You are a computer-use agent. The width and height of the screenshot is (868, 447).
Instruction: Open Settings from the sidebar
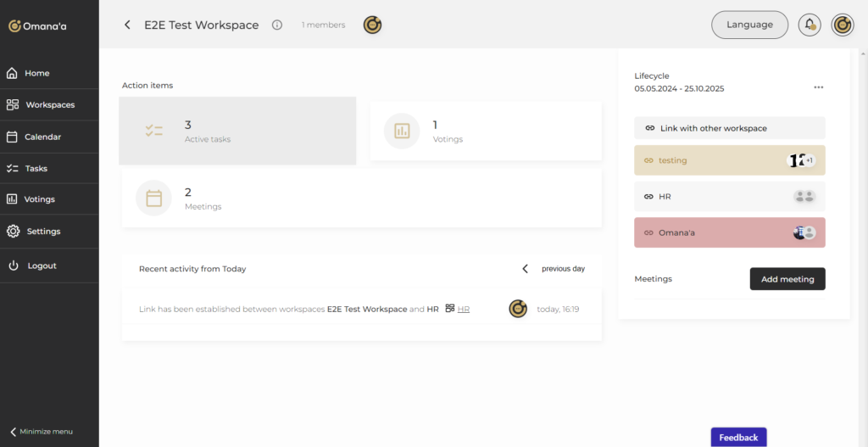coord(43,232)
